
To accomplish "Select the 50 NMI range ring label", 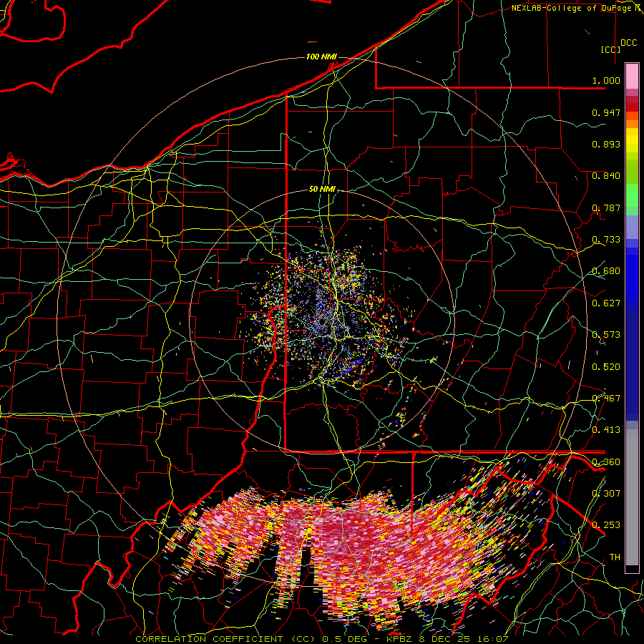I will coord(323,189).
